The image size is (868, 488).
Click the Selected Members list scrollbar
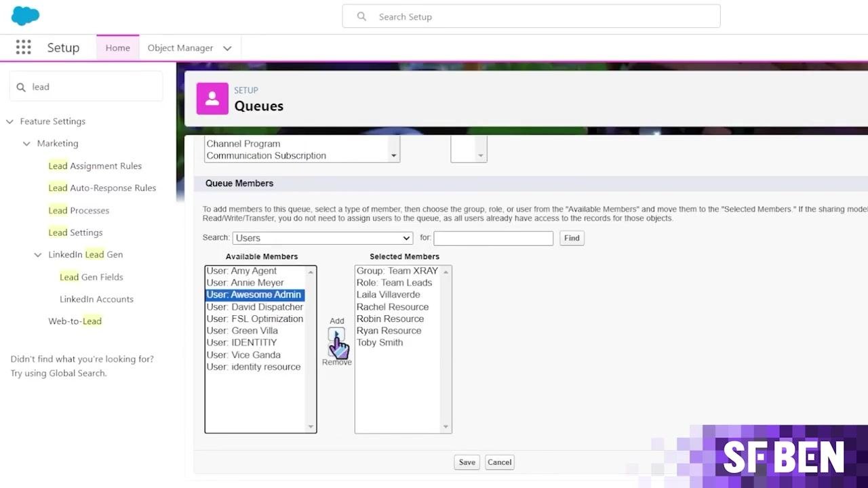446,349
